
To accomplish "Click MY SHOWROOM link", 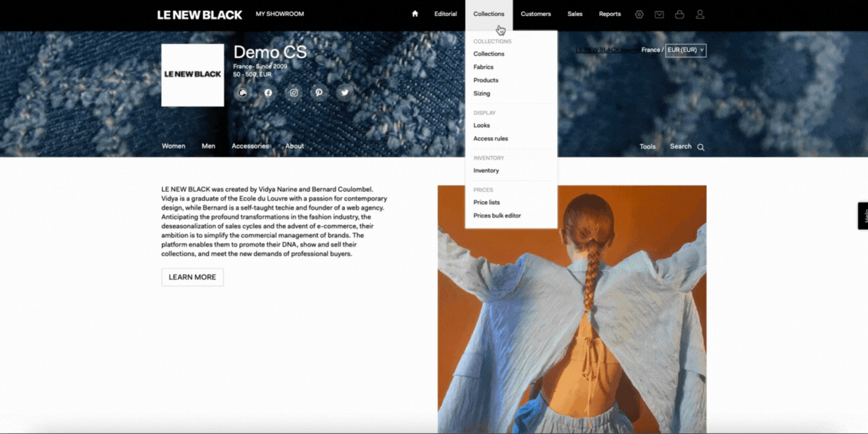I will pos(280,14).
